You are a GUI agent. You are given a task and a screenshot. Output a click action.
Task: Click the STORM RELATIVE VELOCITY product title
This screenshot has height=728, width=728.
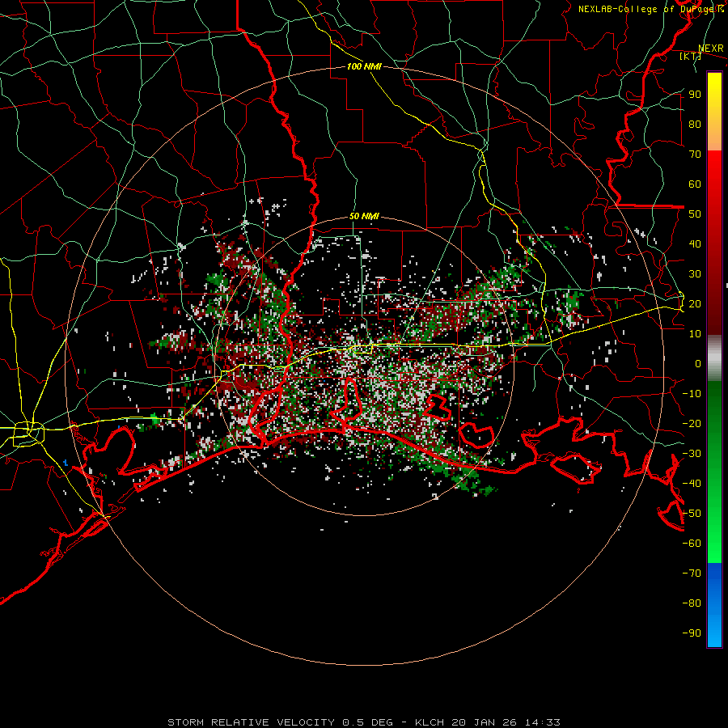click(x=251, y=722)
